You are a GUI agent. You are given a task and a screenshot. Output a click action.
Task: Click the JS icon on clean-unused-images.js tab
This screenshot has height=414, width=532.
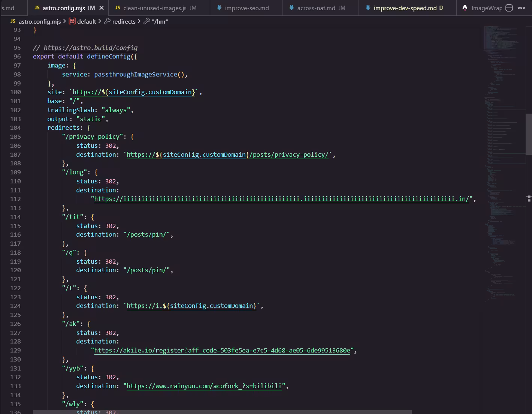point(118,8)
